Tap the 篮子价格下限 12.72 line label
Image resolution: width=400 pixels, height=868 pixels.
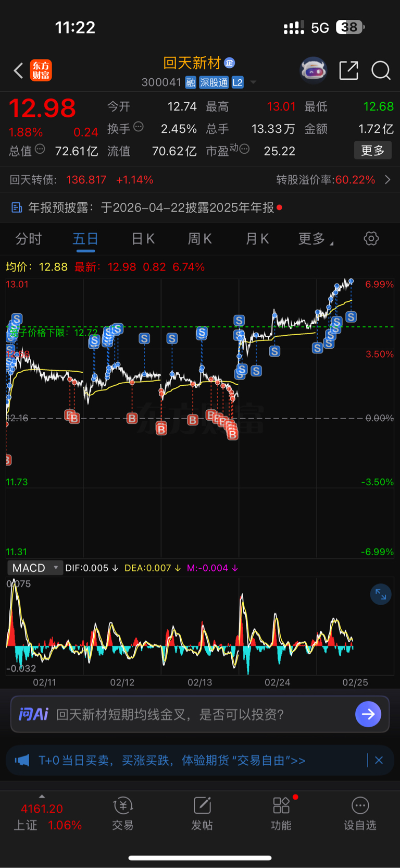point(54,333)
